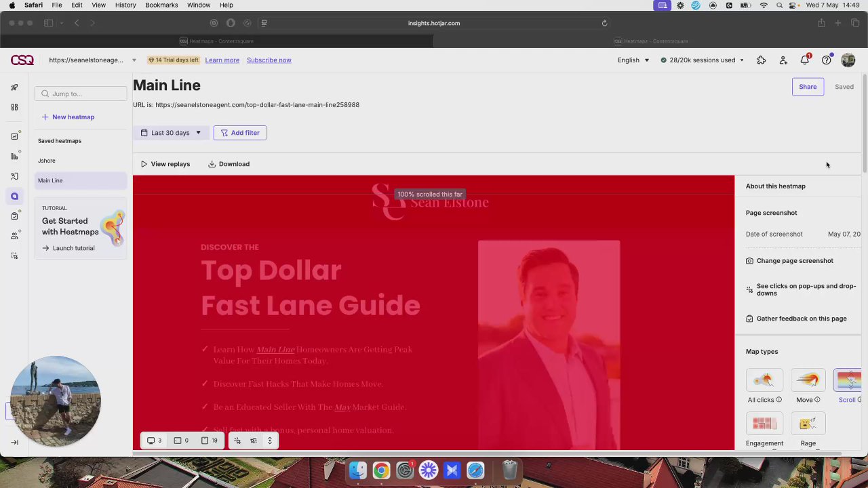
Task: Open the user profile avatar
Action: coord(848,60)
